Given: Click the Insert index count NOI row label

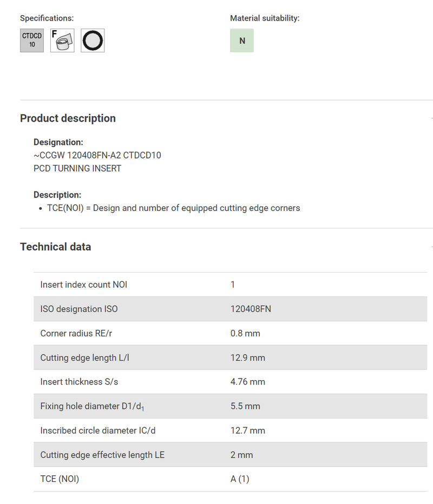Looking at the screenshot, I should click(x=84, y=284).
